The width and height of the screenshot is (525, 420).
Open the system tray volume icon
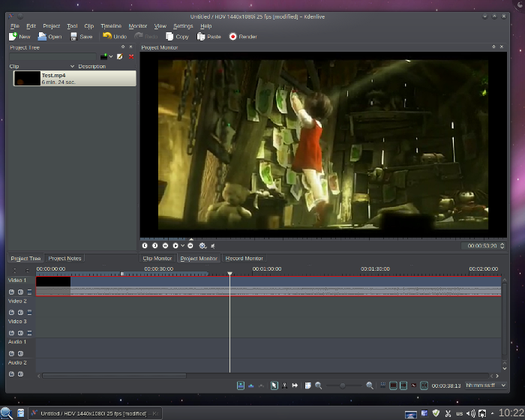click(471, 414)
